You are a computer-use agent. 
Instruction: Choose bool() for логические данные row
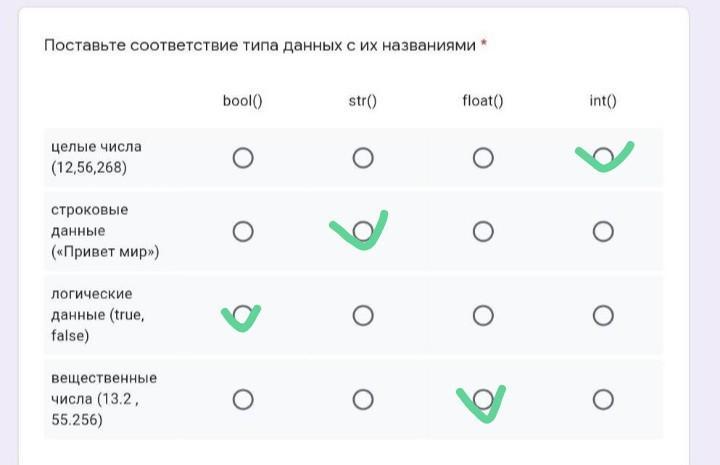click(x=243, y=315)
